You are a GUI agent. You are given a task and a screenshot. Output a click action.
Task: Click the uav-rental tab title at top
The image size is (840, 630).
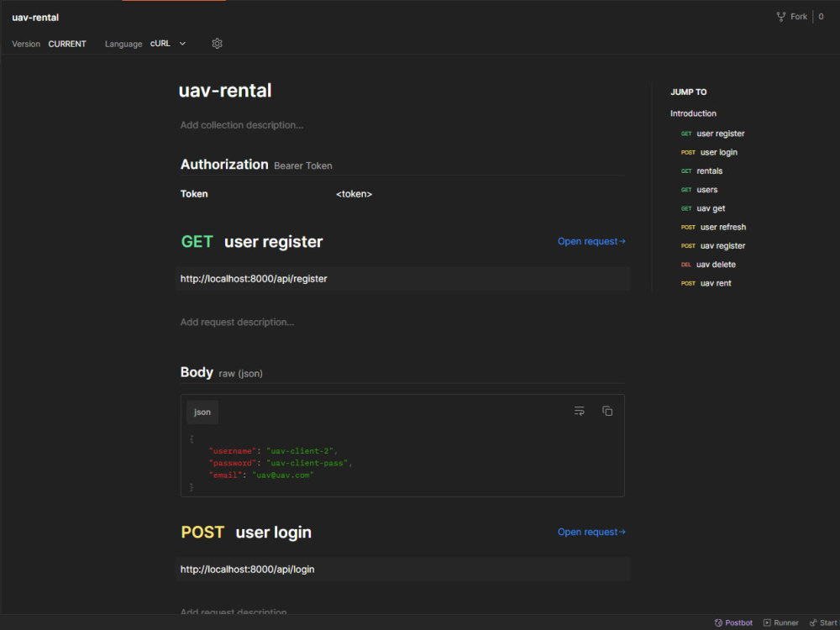[35, 17]
